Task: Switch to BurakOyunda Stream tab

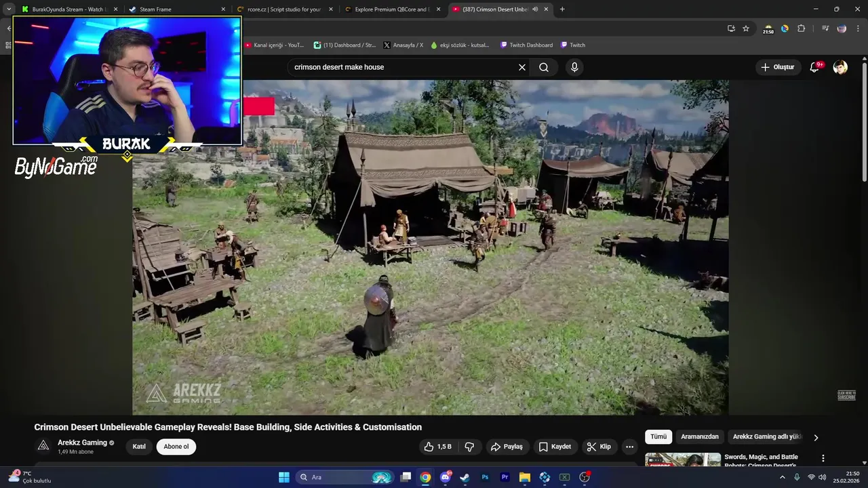Action: [70, 9]
